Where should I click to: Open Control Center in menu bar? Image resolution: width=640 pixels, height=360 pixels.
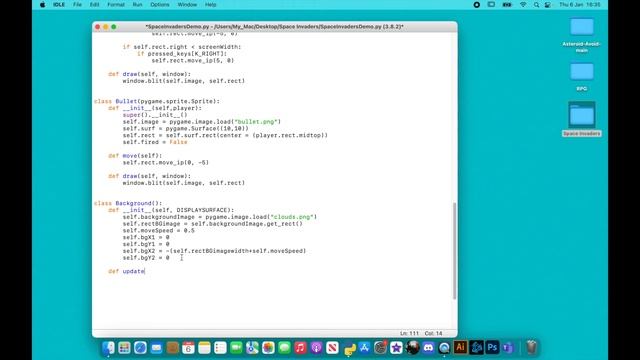548,5
